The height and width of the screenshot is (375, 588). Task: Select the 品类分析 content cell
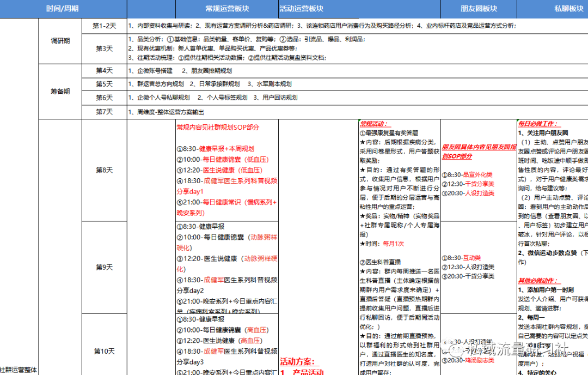coord(357,49)
